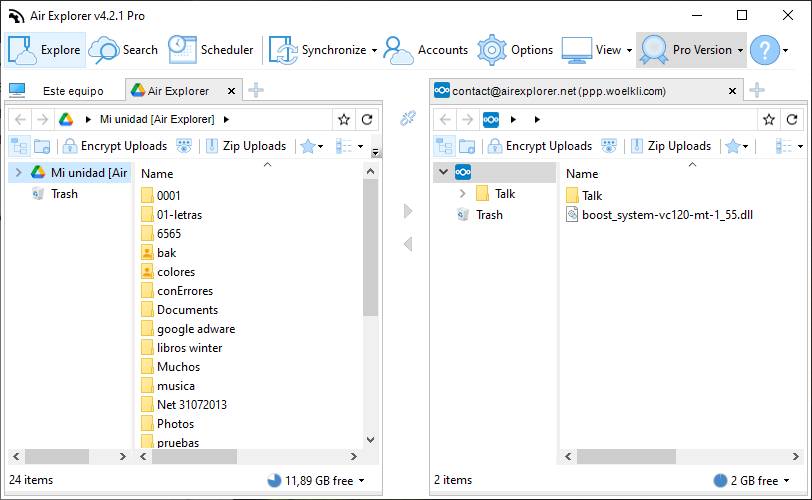812x500 pixels.
Task: Open the Synchronize dropdown arrow
Action: click(374, 50)
